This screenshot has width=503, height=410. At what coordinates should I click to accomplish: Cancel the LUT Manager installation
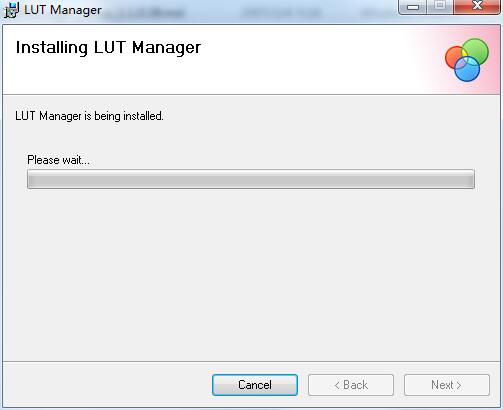pos(255,385)
